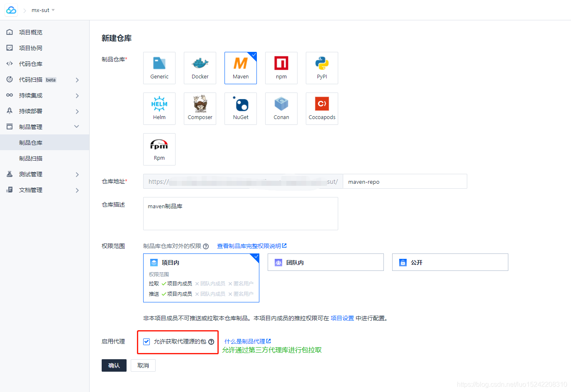
Task: Select the Docker repository type
Action: [x=200, y=68]
